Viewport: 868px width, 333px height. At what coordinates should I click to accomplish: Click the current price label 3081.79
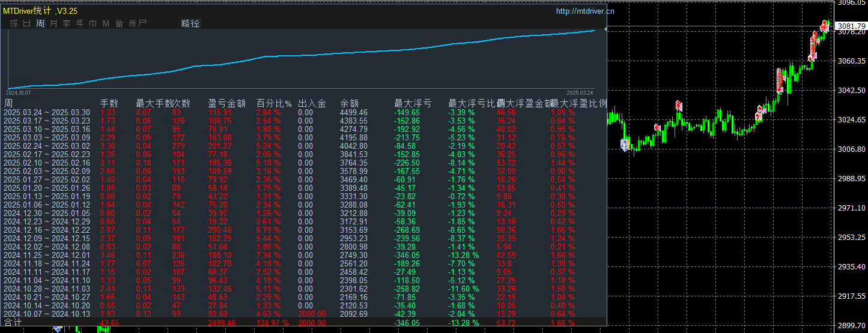point(852,26)
